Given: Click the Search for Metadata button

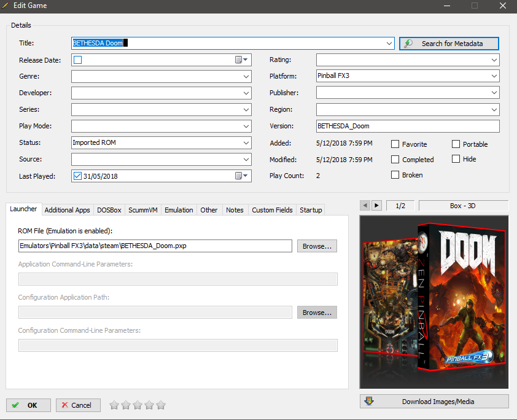Looking at the screenshot, I should tap(449, 44).
